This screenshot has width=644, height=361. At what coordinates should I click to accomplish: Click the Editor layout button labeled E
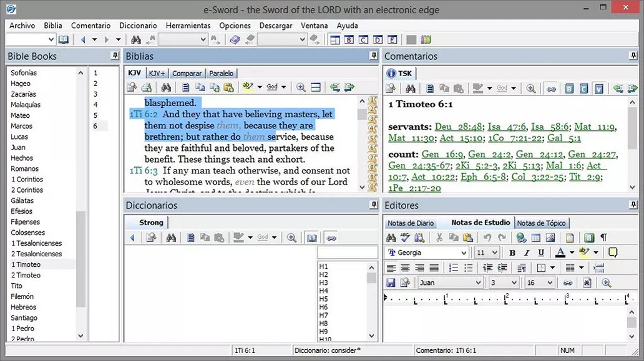[x=393, y=40]
